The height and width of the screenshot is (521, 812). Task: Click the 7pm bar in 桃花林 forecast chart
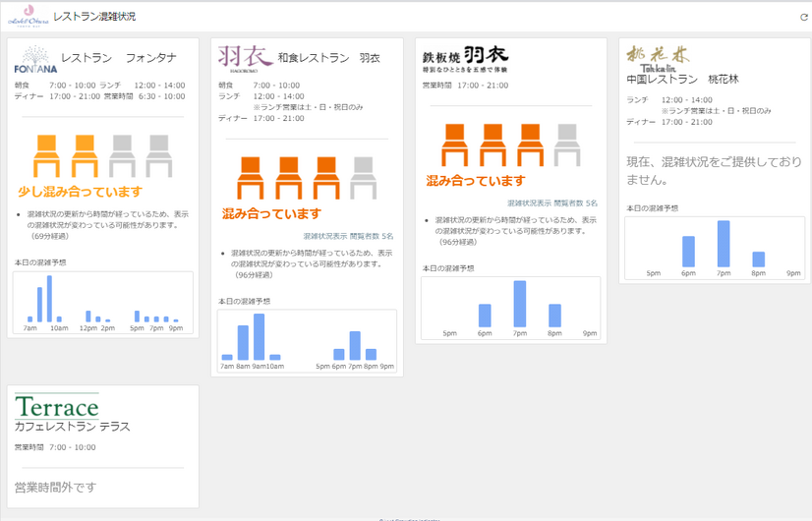point(724,244)
